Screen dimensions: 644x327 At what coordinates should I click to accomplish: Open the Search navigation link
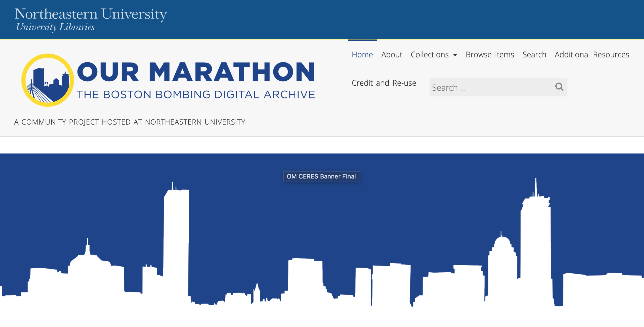pos(534,55)
